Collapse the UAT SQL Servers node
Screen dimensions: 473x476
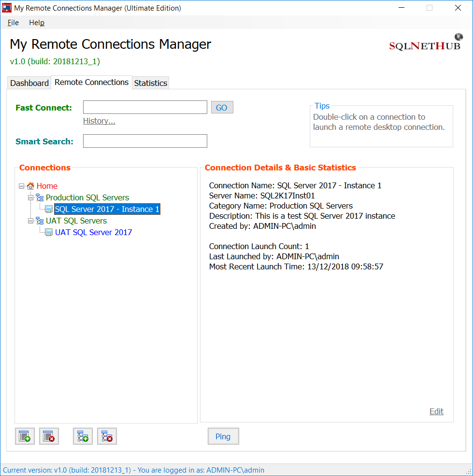coord(30,221)
